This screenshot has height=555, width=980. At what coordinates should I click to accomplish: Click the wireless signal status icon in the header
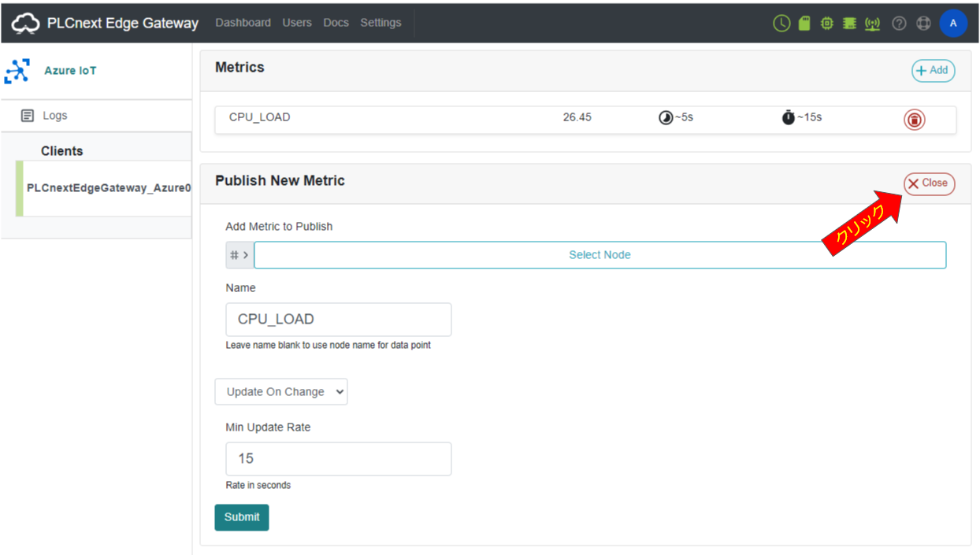[872, 23]
